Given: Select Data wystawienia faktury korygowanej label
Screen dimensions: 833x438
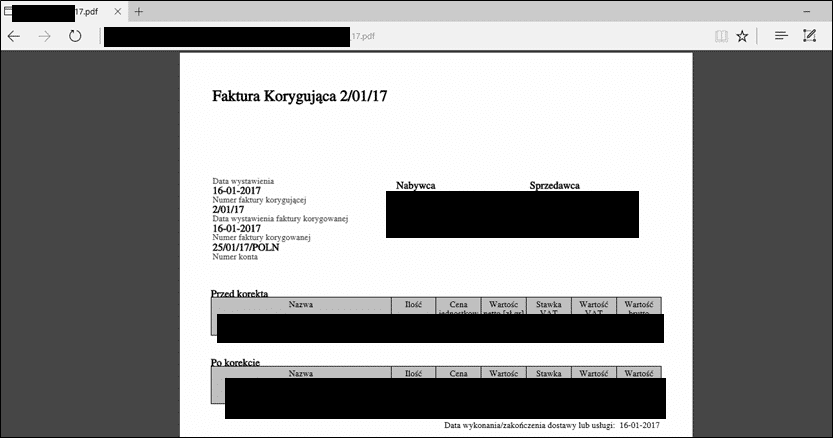Looking at the screenshot, I should click(280, 219).
